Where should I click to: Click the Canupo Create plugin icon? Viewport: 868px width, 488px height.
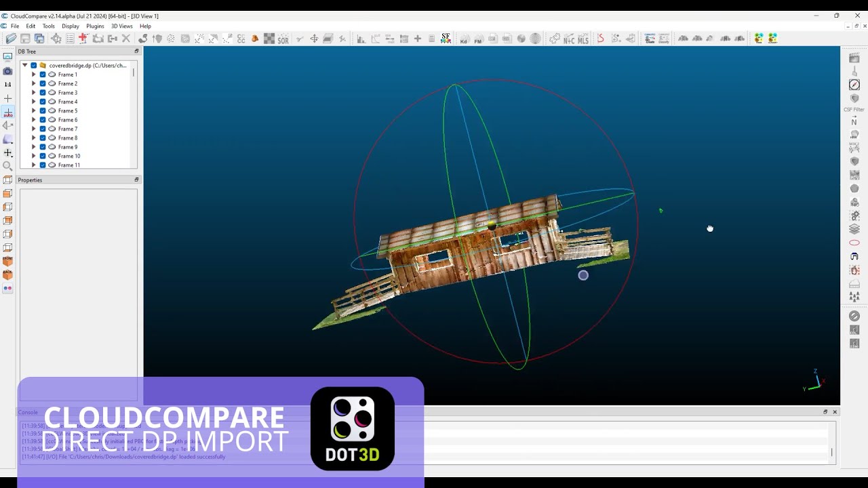(x=650, y=39)
